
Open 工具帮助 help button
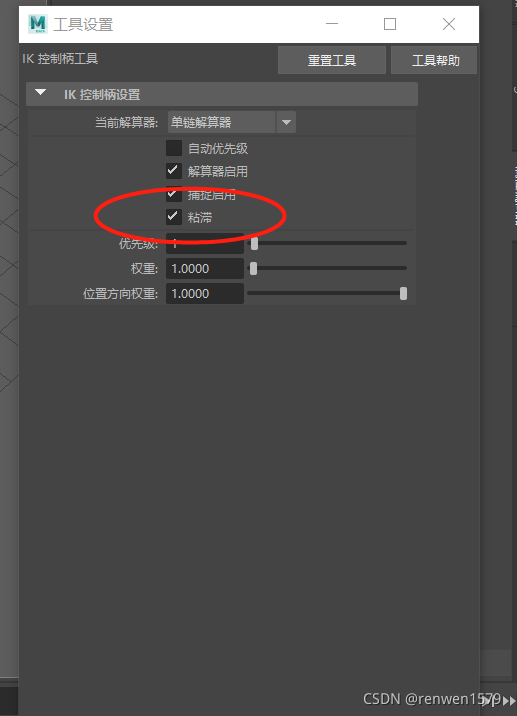coord(434,60)
